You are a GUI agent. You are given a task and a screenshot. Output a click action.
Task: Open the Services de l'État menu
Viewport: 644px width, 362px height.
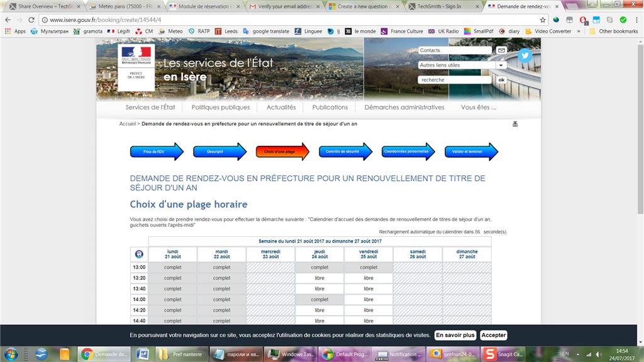click(150, 107)
